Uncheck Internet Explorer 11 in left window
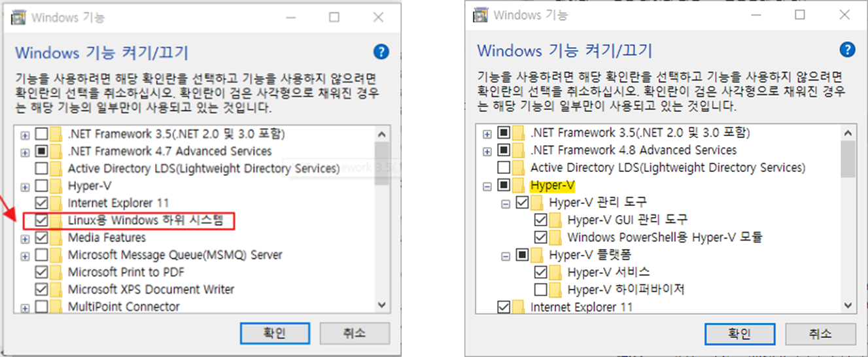Image resolution: width=868 pixels, height=357 pixels. point(41,203)
